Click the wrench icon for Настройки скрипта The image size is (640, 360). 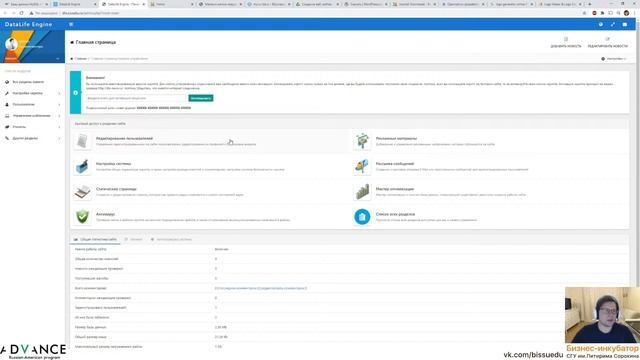pos(7,93)
